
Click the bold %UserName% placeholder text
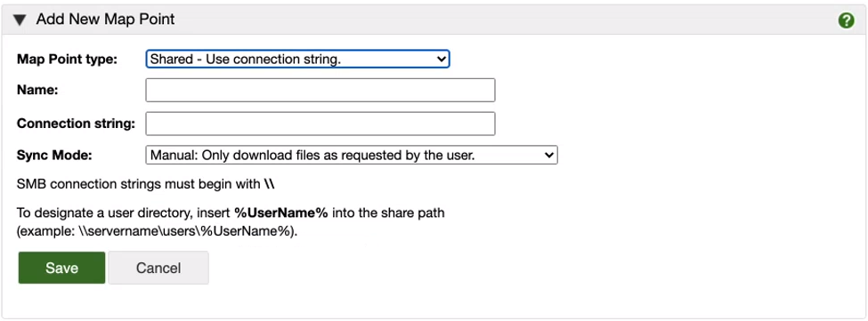[x=282, y=213]
